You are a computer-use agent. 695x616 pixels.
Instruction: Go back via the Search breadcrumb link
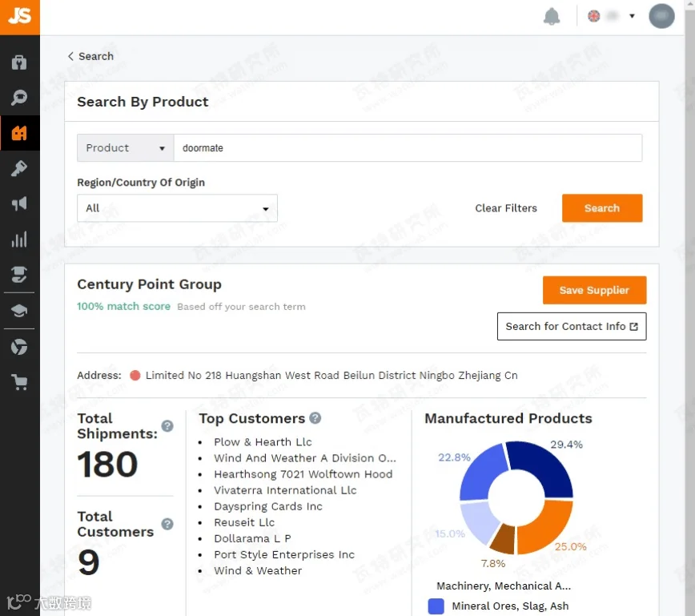tap(90, 56)
